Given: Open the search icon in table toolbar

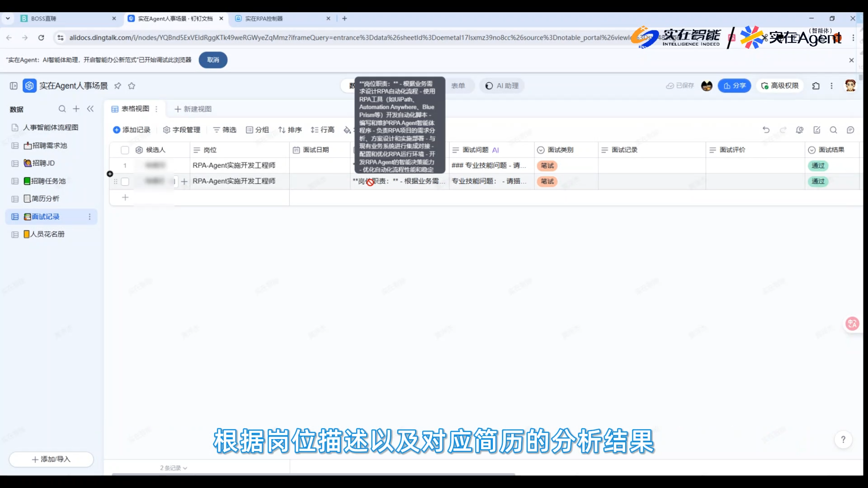Looking at the screenshot, I should coord(833,130).
